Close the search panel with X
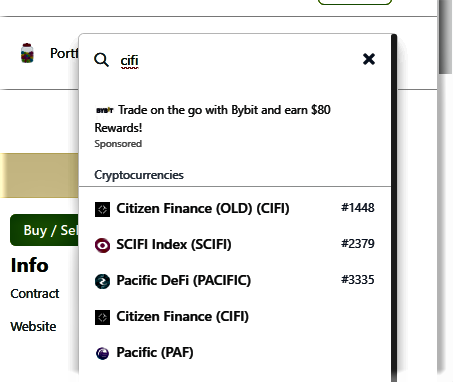Viewport: 453px width, 382px height. [369, 59]
